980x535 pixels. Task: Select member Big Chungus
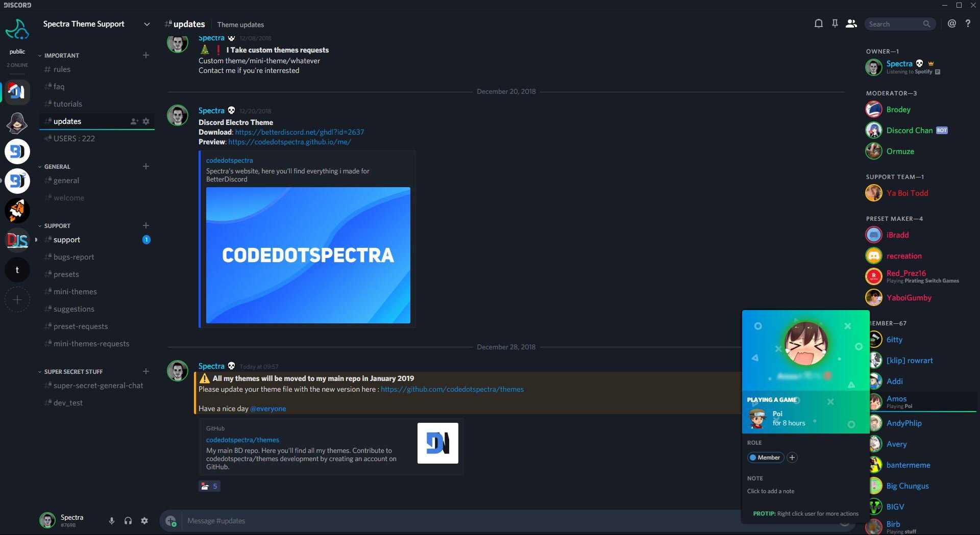click(x=923, y=486)
